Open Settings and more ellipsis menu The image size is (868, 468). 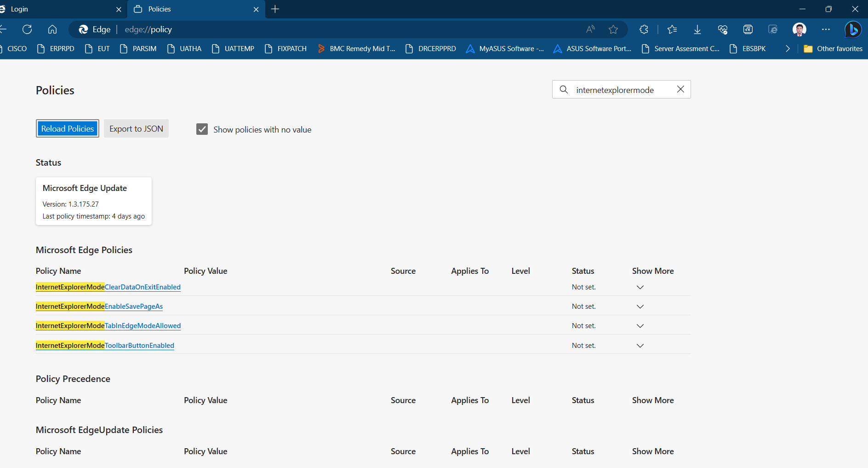coord(826,29)
